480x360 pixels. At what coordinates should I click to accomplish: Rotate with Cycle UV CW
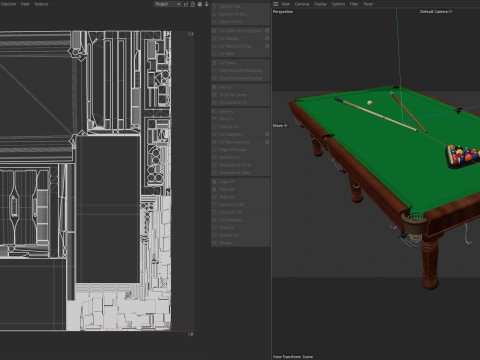point(240,212)
